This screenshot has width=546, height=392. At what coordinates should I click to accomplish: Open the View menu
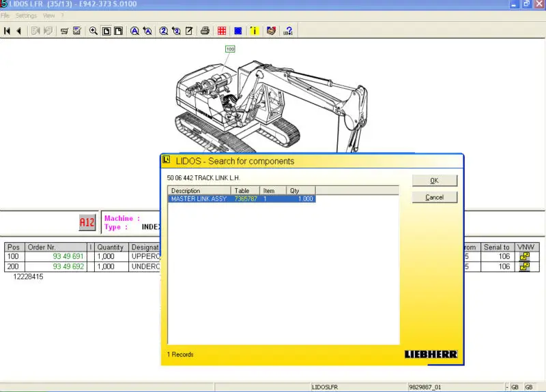pos(48,15)
